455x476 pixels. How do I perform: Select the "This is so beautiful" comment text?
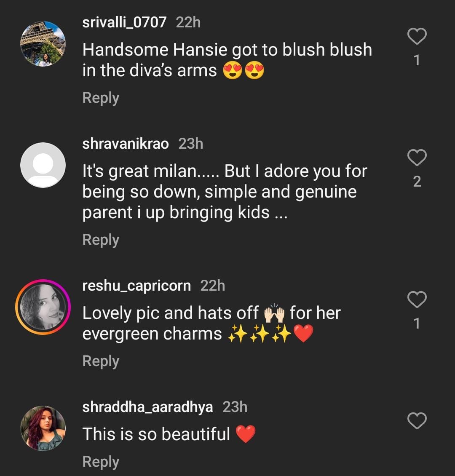[156, 434]
